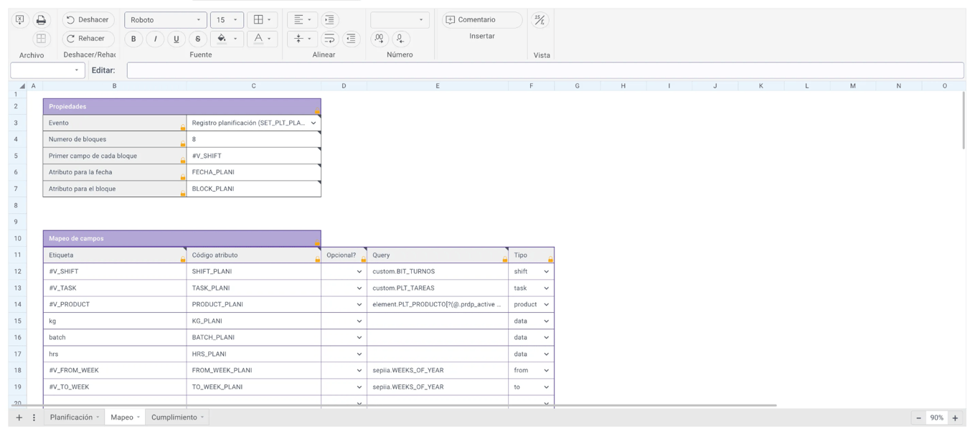
Task: Click the cell containing #V_SHIFT under Etiqueta
Action: click(x=115, y=272)
